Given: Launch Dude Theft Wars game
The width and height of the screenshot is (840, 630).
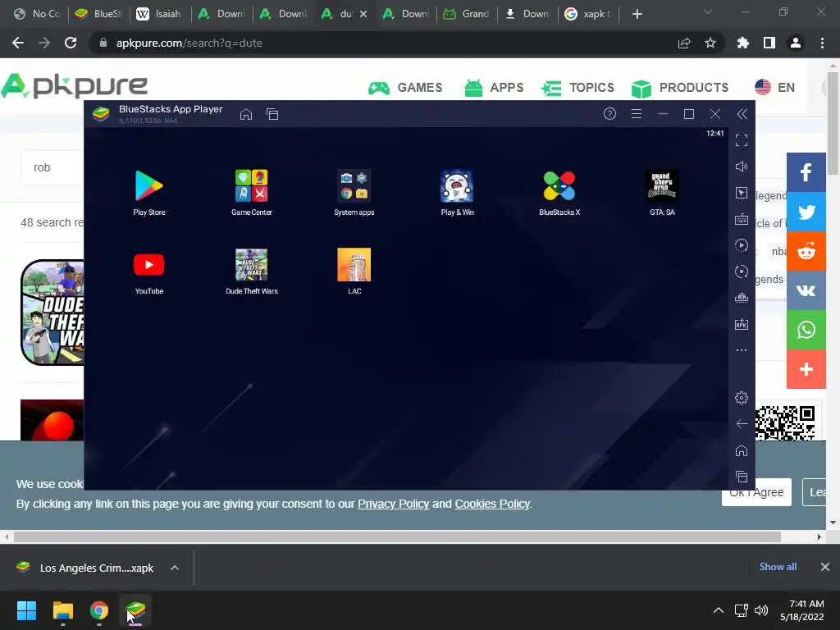Looking at the screenshot, I should (251, 271).
